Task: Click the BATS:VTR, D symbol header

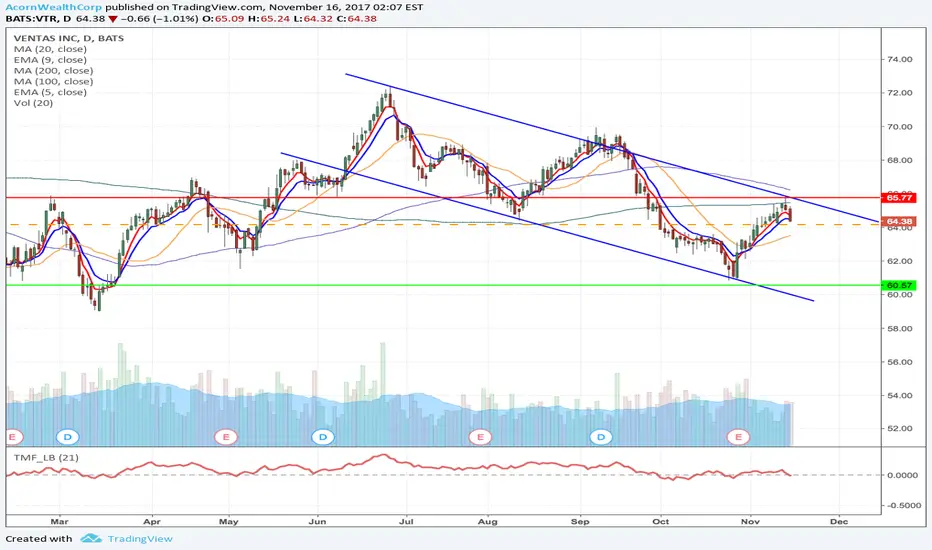Action: coord(39,18)
